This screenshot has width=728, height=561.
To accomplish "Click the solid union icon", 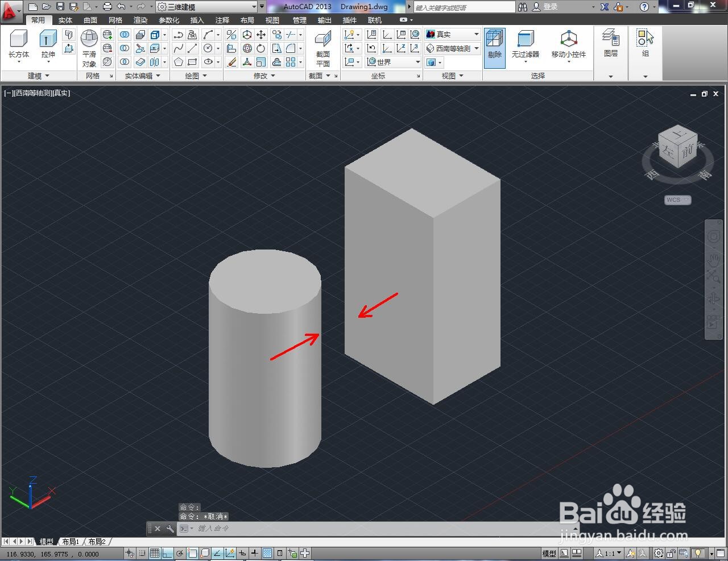I will tap(125, 35).
